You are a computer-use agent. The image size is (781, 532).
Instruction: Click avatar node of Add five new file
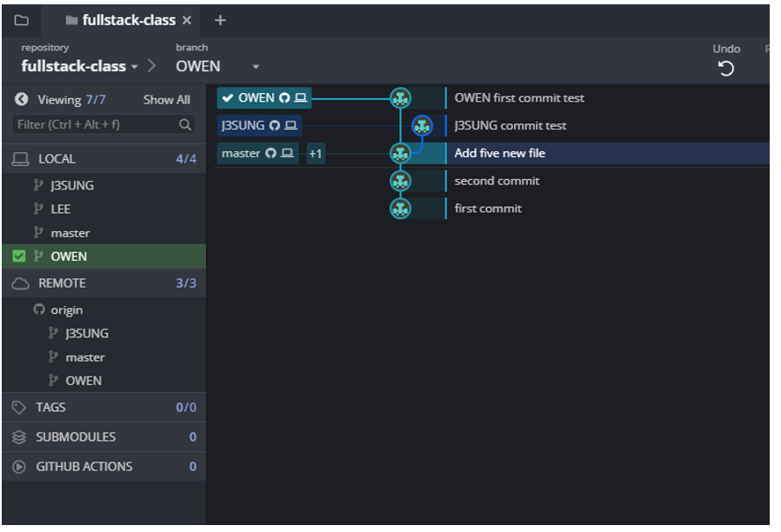[400, 153]
